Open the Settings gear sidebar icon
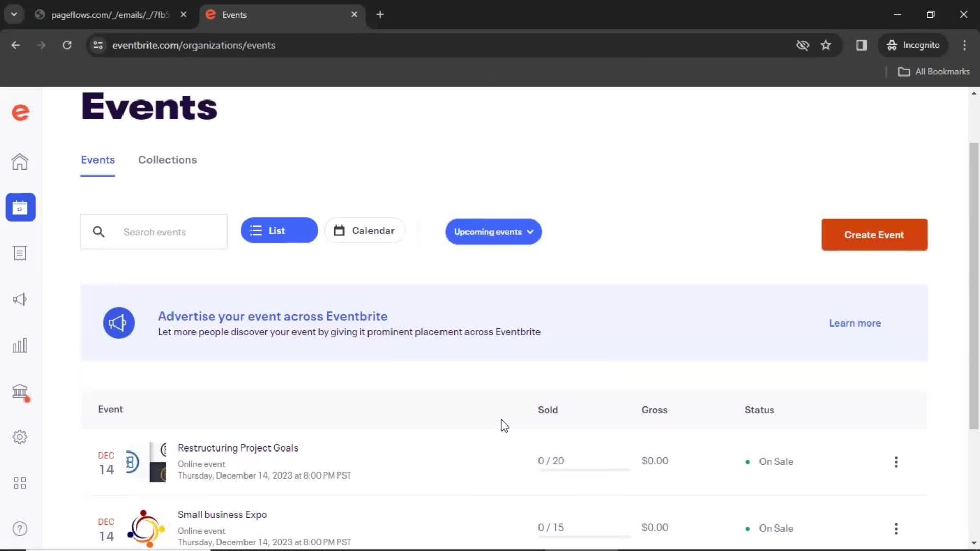This screenshot has height=551, width=980. [x=20, y=437]
